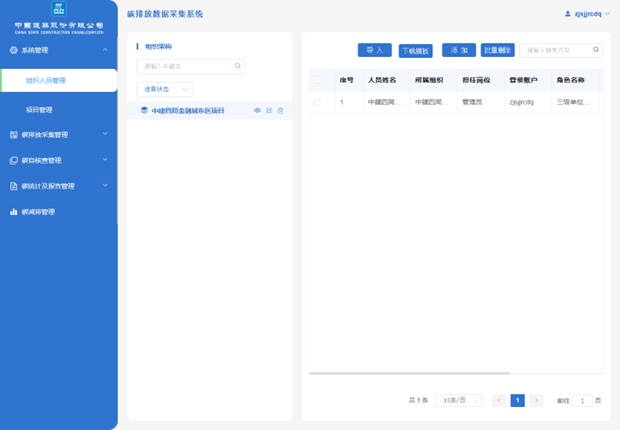Go to the previous page arrow
Image resolution: width=620 pixels, height=430 pixels.
(x=499, y=401)
